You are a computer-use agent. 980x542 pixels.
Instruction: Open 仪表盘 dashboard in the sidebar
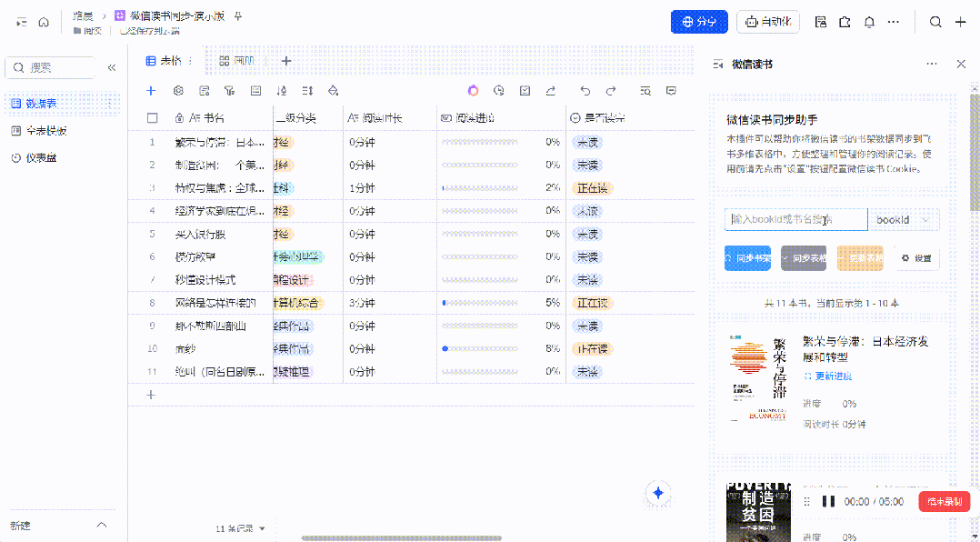coord(61,158)
